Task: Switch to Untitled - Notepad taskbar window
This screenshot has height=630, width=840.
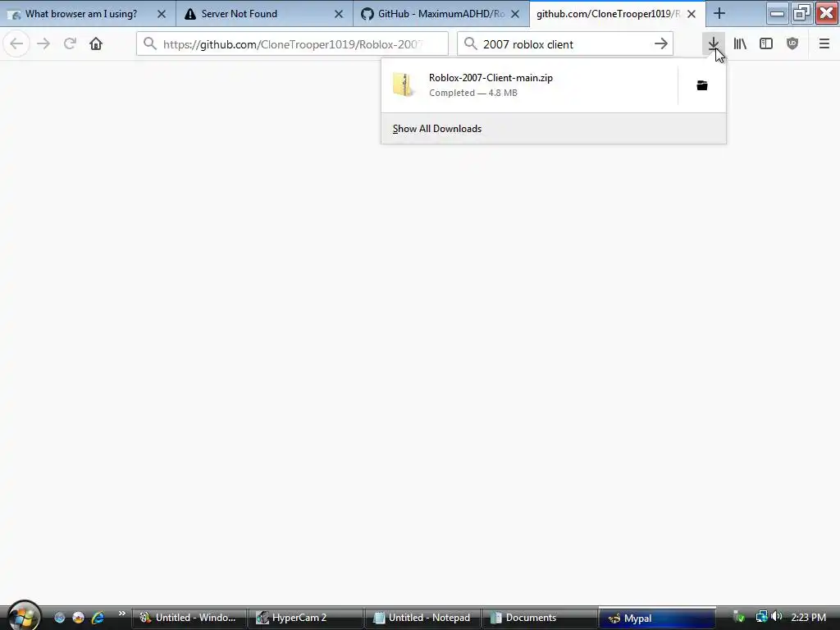Action: pos(422,618)
